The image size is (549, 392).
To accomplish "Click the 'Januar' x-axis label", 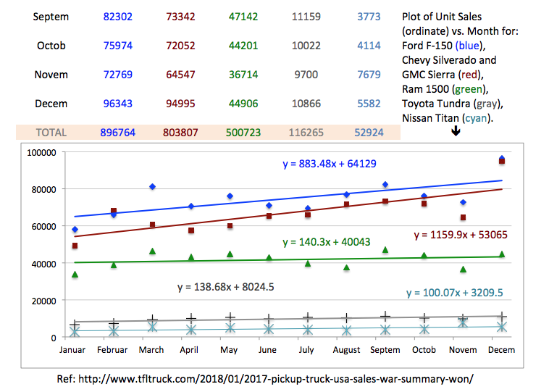I will tap(72, 350).
